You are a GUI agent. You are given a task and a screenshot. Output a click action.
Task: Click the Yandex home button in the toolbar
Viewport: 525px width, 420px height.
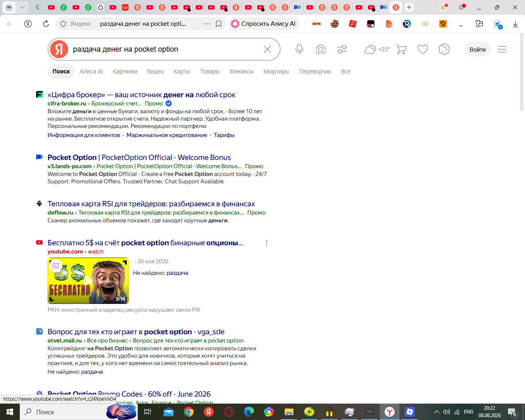28,24
